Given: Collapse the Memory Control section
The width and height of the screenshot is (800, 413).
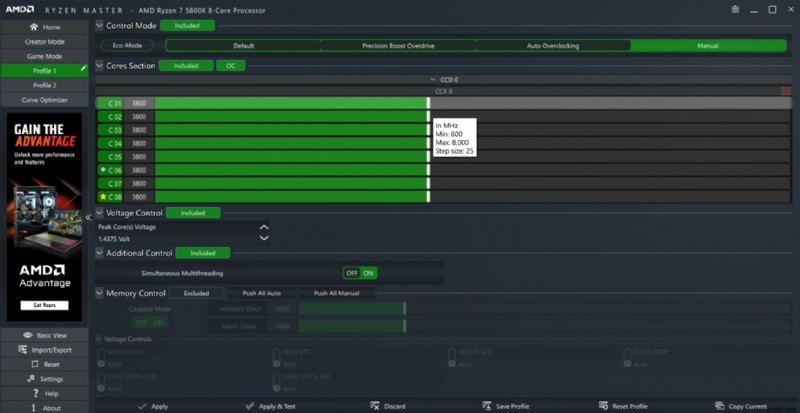Looking at the screenshot, I should (100, 293).
